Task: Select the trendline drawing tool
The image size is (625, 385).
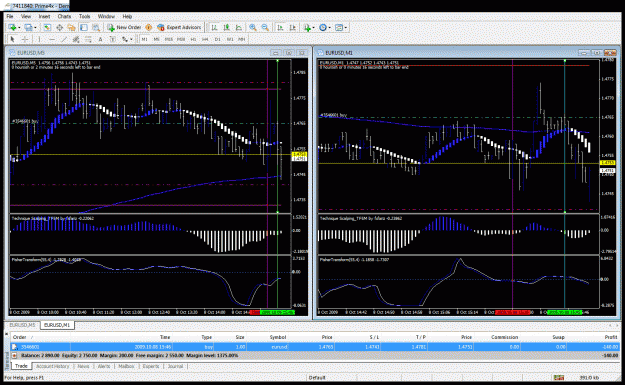Action: pos(64,39)
